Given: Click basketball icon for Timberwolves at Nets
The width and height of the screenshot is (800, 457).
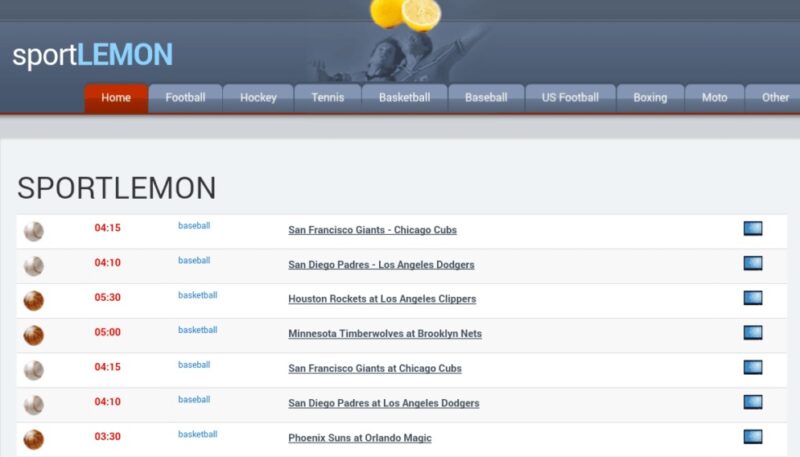Looking at the screenshot, I should [x=34, y=336].
